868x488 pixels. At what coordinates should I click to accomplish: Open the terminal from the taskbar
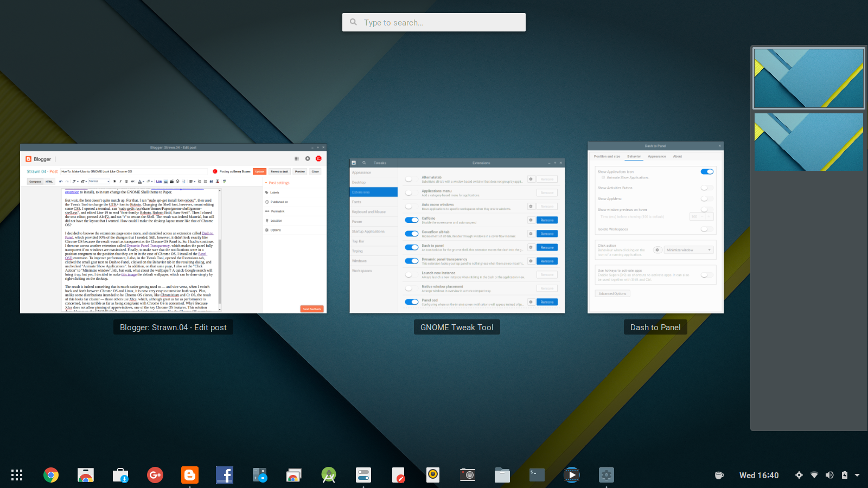[536, 475]
